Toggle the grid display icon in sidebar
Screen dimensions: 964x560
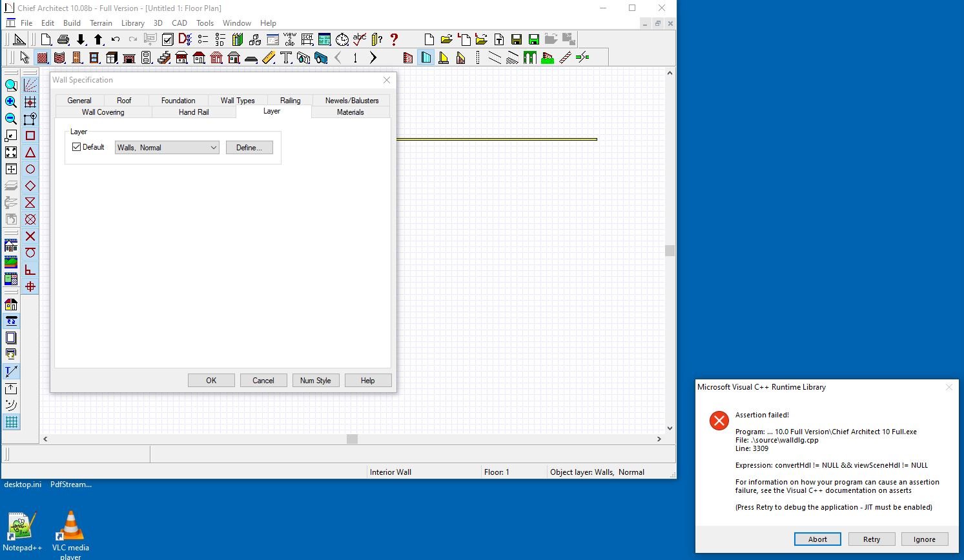point(11,422)
